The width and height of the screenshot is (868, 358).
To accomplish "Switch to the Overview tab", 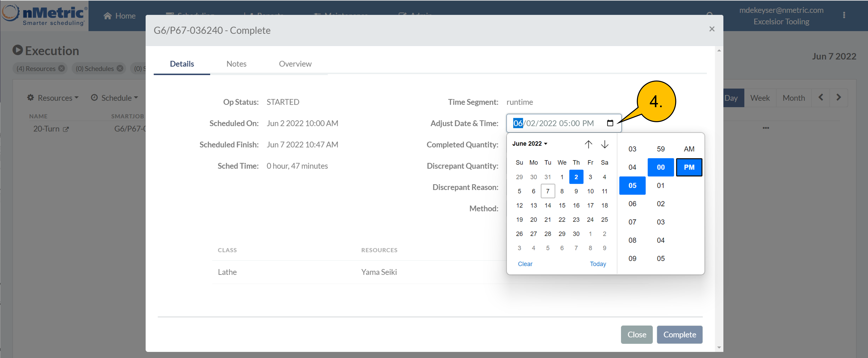I will point(295,64).
